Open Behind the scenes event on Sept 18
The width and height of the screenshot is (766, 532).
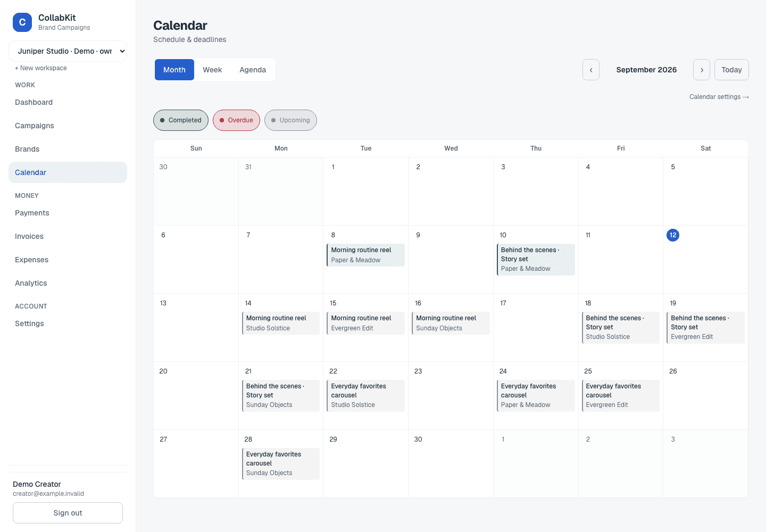click(x=621, y=327)
